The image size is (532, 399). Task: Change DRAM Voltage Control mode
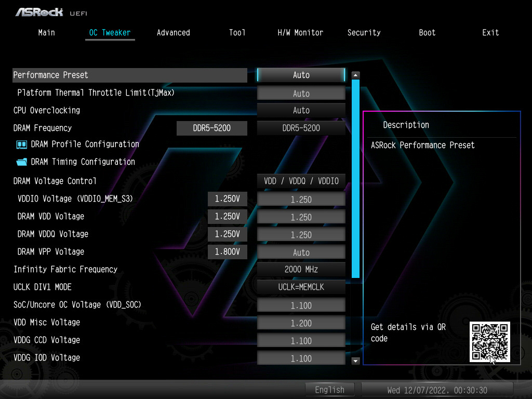[301, 181]
